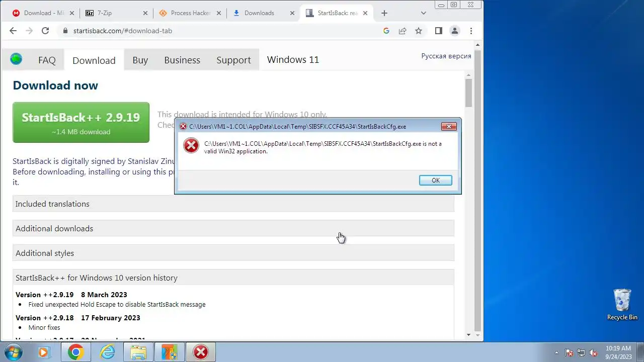Select the Recycle Bin desktop icon
Image resolution: width=644 pixels, height=362 pixels.
point(622,305)
